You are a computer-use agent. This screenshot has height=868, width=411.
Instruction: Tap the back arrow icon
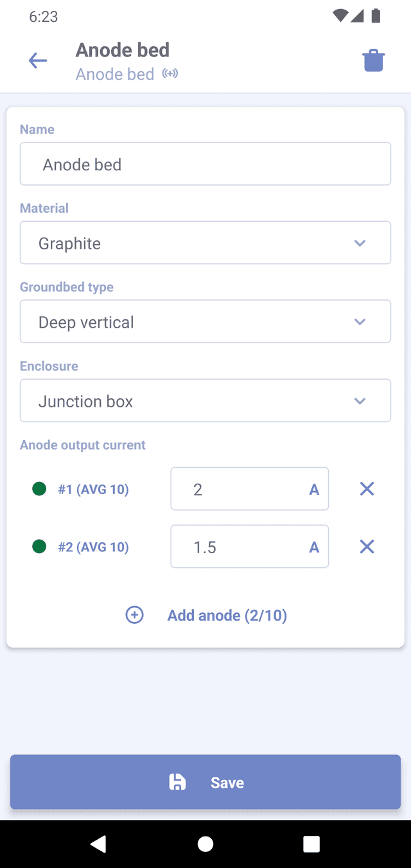(38, 61)
